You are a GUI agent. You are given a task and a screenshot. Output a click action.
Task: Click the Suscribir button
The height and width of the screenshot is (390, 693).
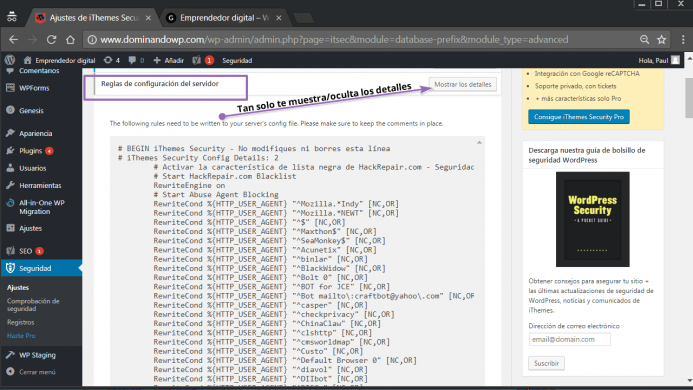point(546,363)
